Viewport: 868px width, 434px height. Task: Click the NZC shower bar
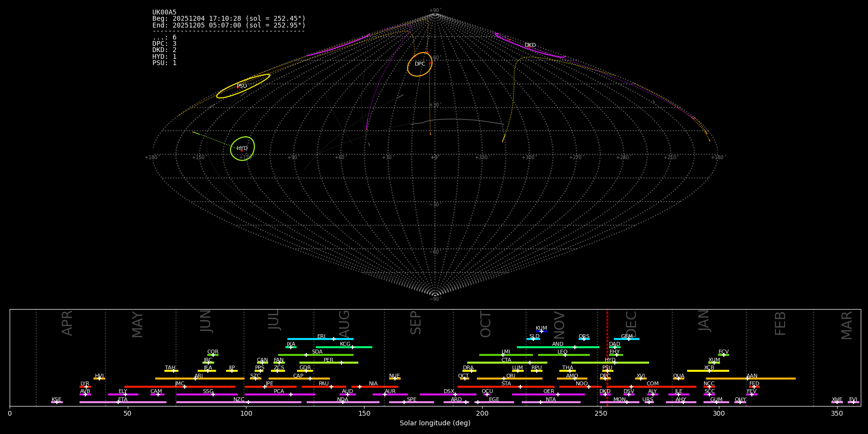[x=239, y=402]
